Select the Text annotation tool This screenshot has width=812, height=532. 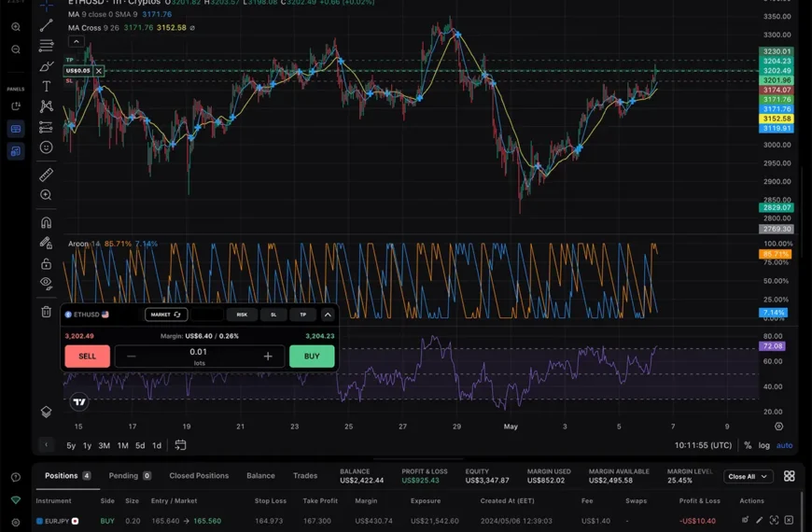46,86
